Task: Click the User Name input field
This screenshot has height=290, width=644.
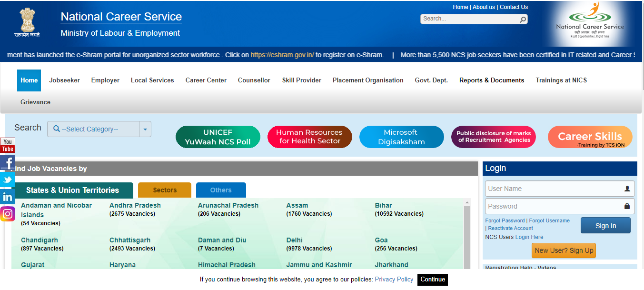Action: click(x=554, y=189)
